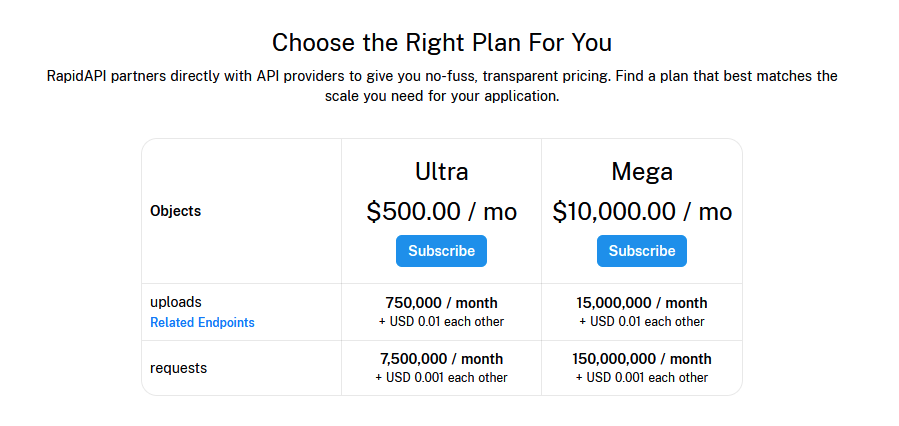Viewport: 899px width, 426px height.
Task: Click the 150,000,000 / month requests quota
Action: (x=642, y=359)
